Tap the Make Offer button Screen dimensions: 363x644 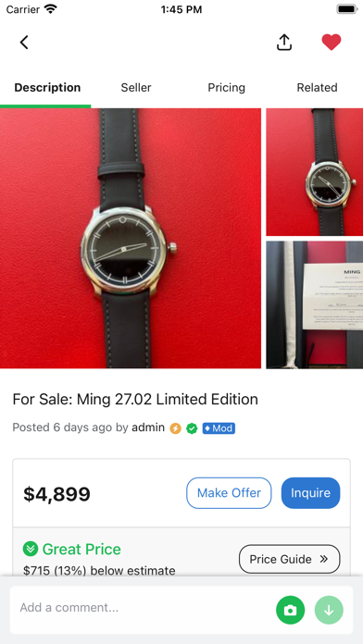[229, 493]
